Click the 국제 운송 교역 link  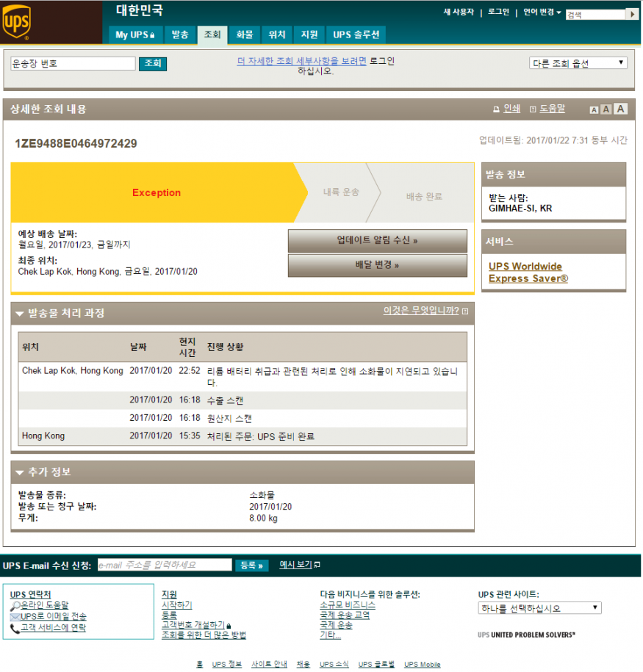point(345,615)
